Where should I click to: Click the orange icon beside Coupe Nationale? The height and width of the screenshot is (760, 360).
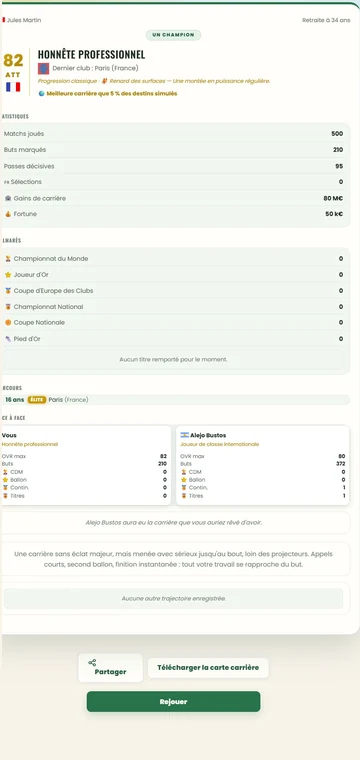tap(8, 322)
